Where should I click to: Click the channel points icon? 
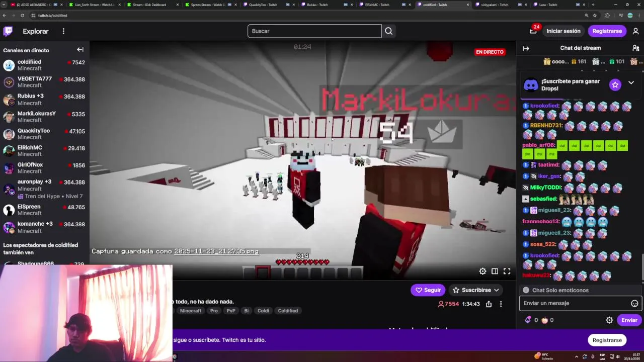544,320
